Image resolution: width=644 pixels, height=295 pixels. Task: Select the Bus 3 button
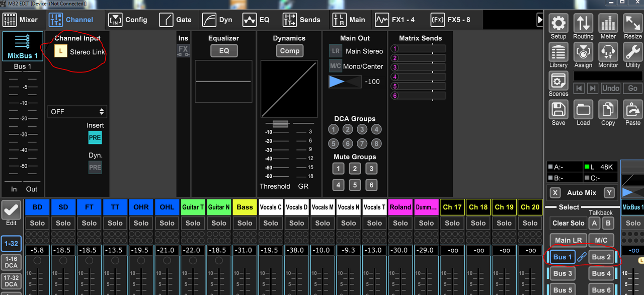[x=562, y=274]
